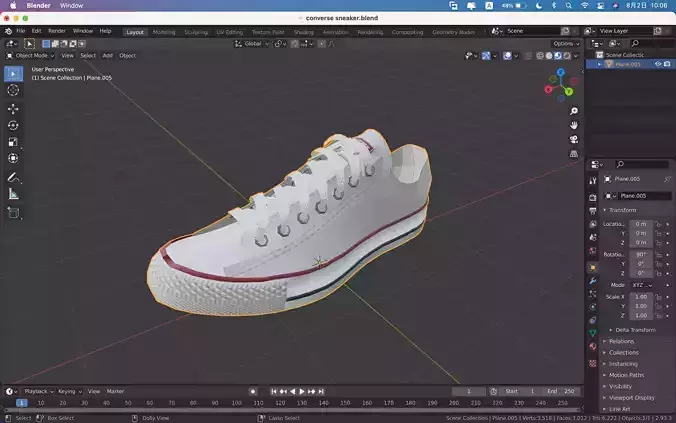Play the animation in timeline
This screenshot has width=676, height=423.
pyautogui.click(x=302, y=392)
